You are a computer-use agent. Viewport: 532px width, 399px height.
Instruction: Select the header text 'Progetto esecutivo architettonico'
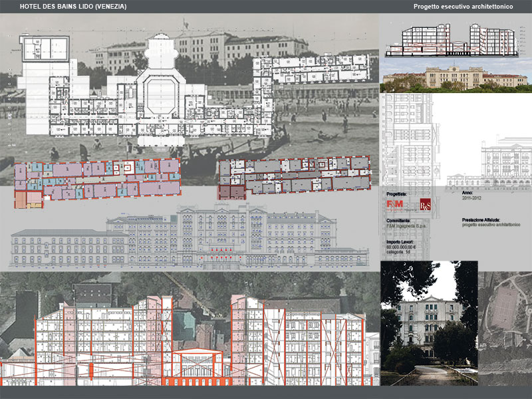463,7
